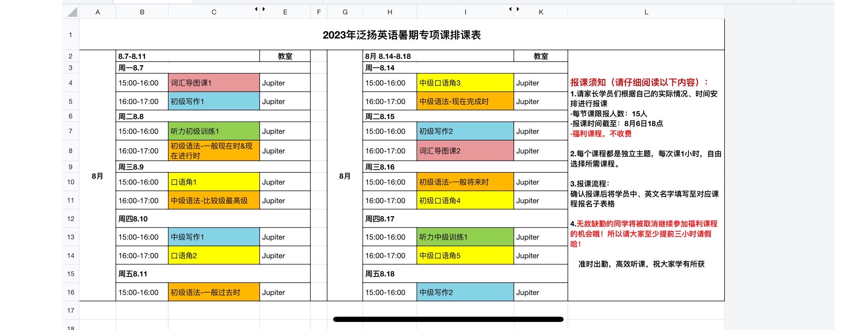Select the 中级口语角3 cell
This screenshot has height=330, width=868.
tap(465, 83)
